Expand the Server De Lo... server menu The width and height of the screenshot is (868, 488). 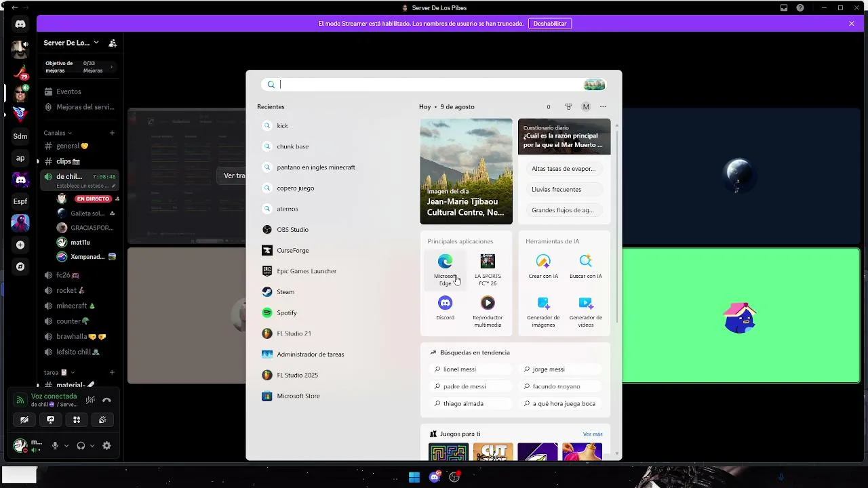[x=71, y=43]
